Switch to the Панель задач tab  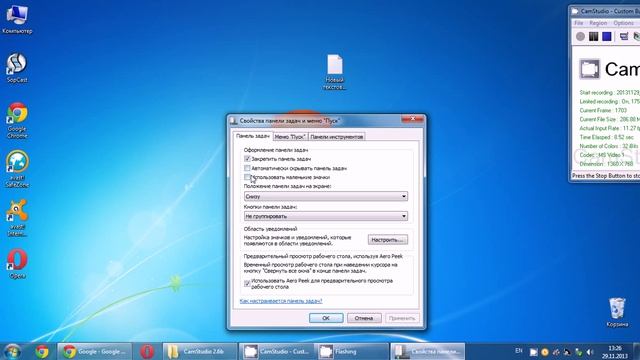point(253,136)
